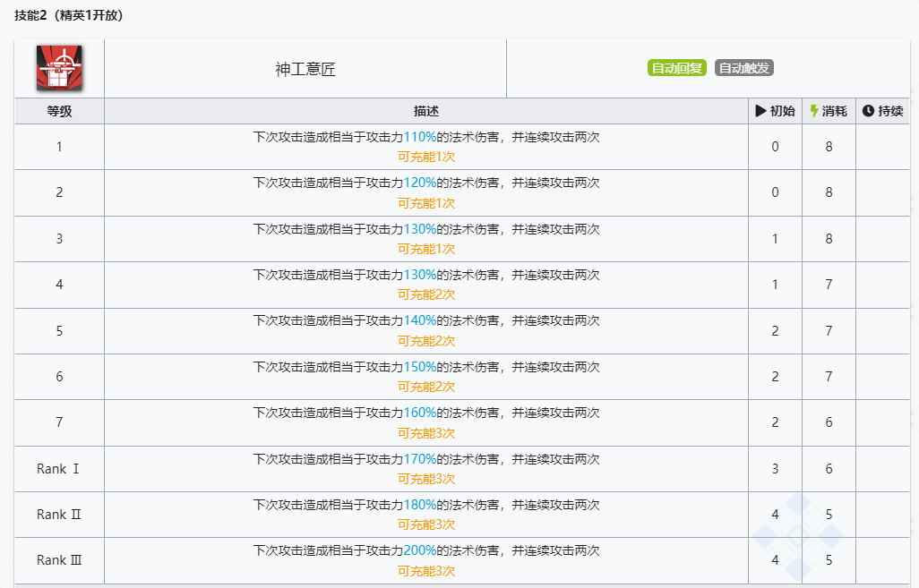The width and height of the screenshot is (919, 588).
Task: Click initial value 4 in Rank III row
Action: tap(775, 560)
